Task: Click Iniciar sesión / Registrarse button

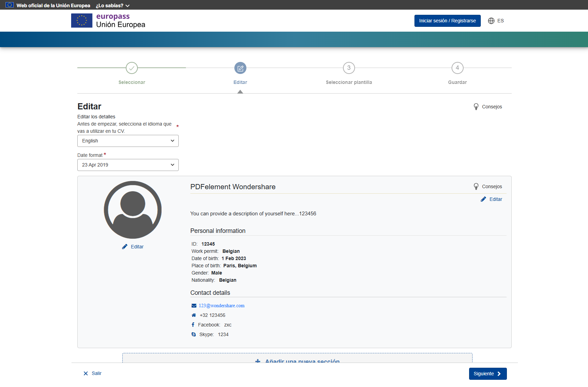Action: [447, 21]
